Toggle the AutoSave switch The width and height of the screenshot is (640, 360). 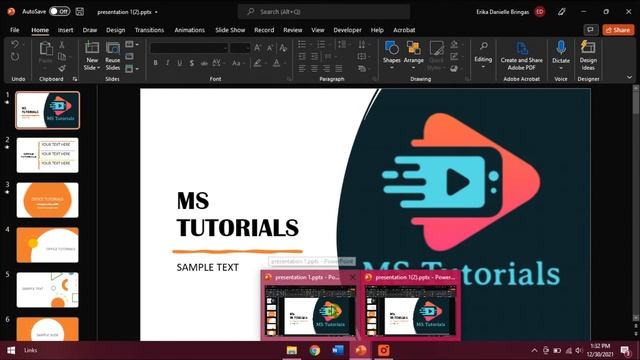[60, 11]
